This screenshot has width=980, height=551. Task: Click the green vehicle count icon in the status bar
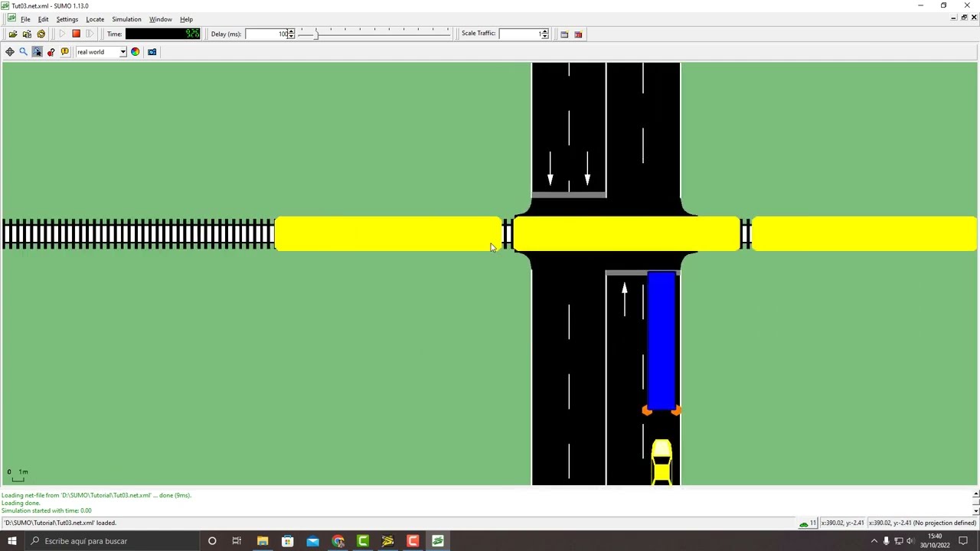[x=803, y=523]
